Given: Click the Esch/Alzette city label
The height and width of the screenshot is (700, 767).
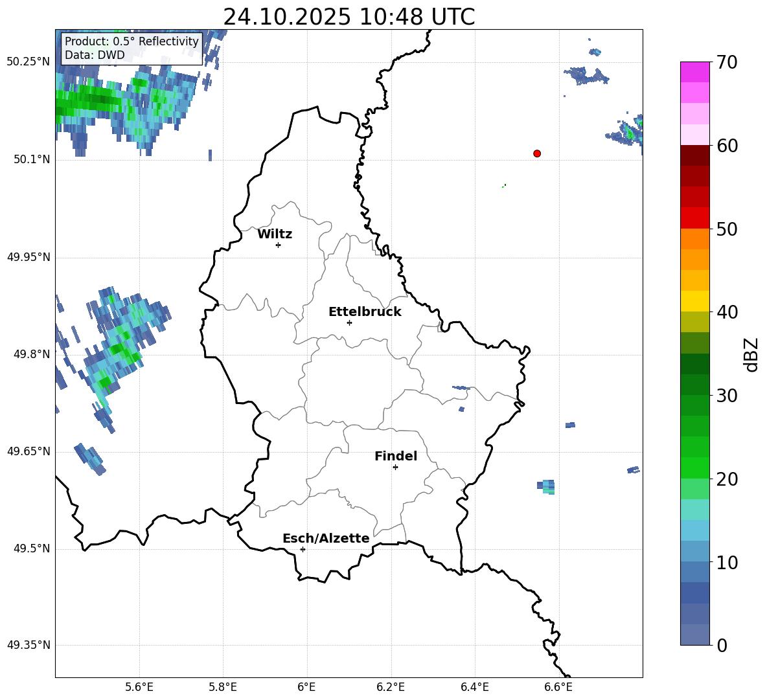Looking at the screenshot, I should point(326,538).
